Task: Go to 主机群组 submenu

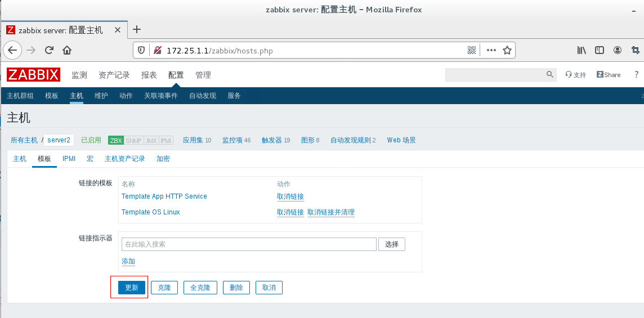Action: pos(20,96)
